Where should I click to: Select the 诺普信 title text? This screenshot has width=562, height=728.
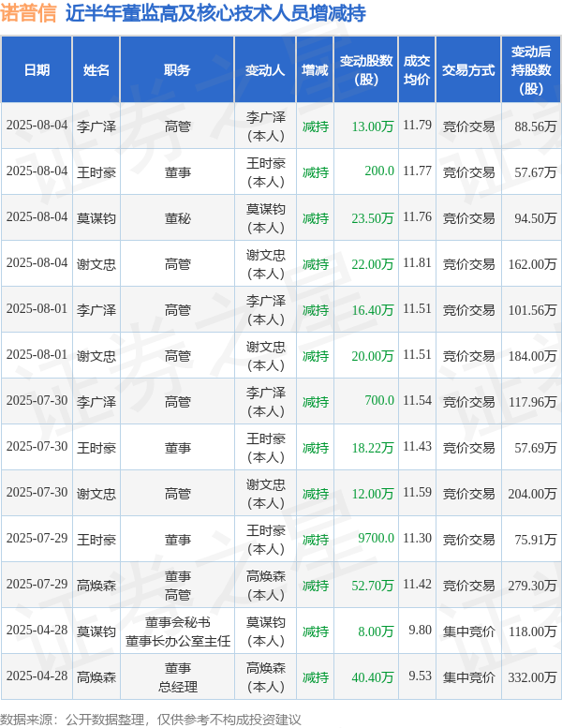coord(28,13)
